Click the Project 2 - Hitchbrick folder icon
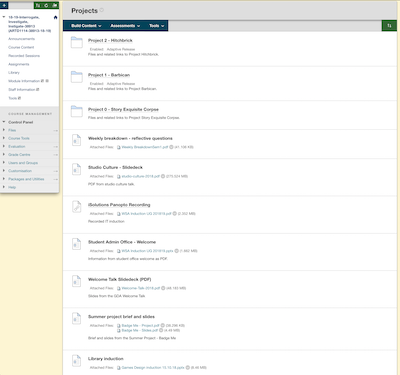This screenshot has width=400, height=375. tap(77, 42)
